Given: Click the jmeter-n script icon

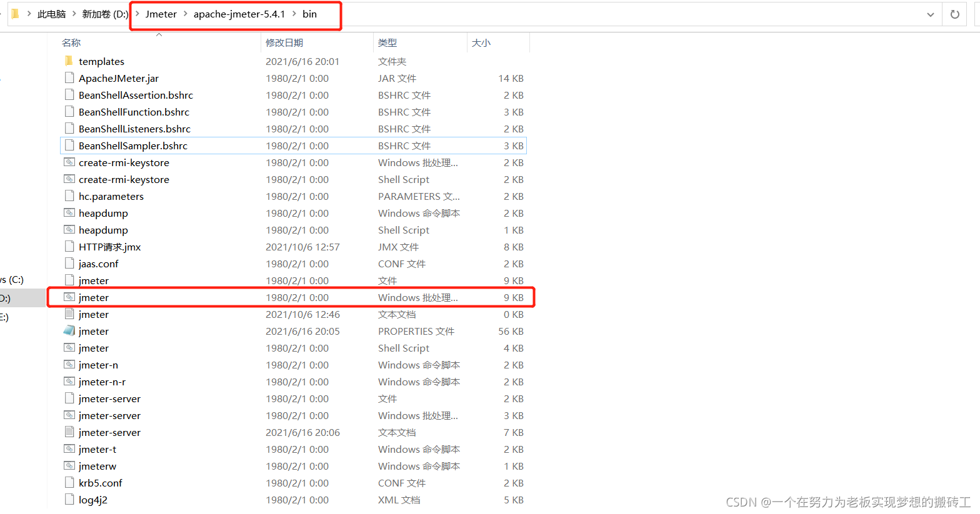Looking at the screenshot, I should click(x=69, y=365).
